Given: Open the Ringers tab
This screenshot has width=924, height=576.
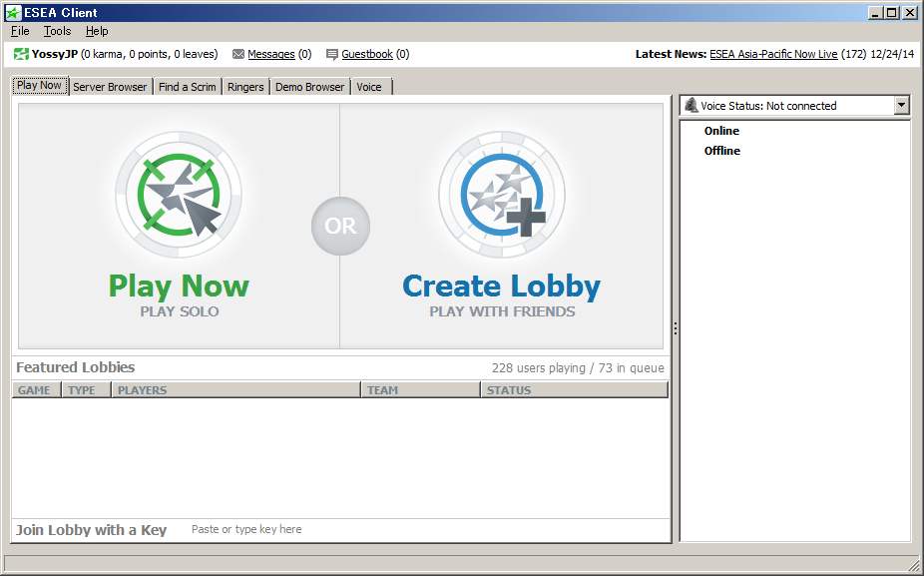Looking at the screenshot, I should [x=245, y=87].
